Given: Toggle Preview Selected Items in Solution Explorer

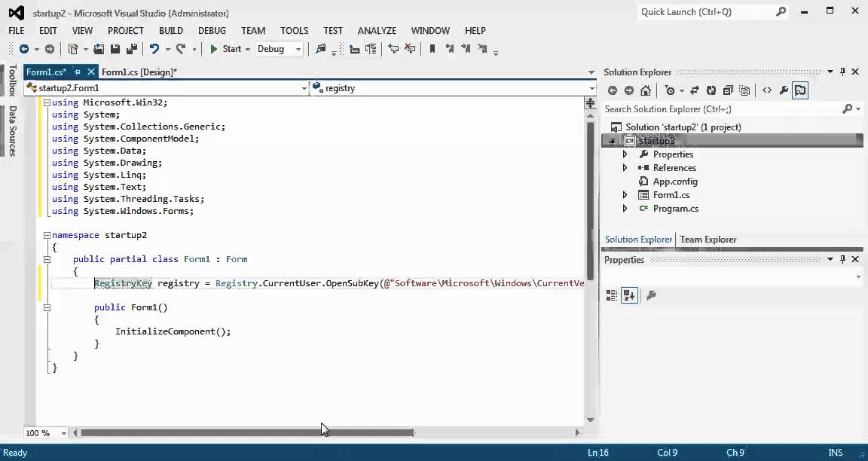Looking at the screenshot, I should point(800,90).
